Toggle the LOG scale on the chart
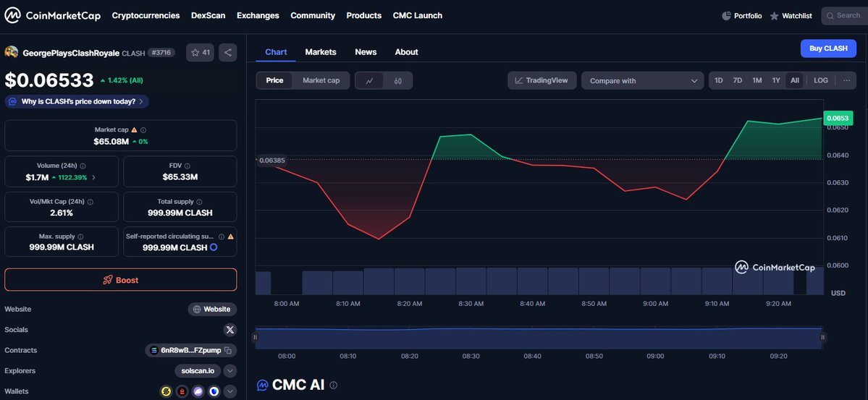Screen dimensions: 868x400 click(x=820, y=80)
